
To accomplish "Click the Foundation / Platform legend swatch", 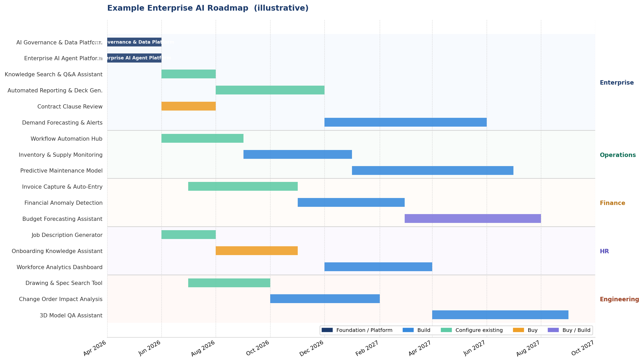I will [x=327, y=330].
